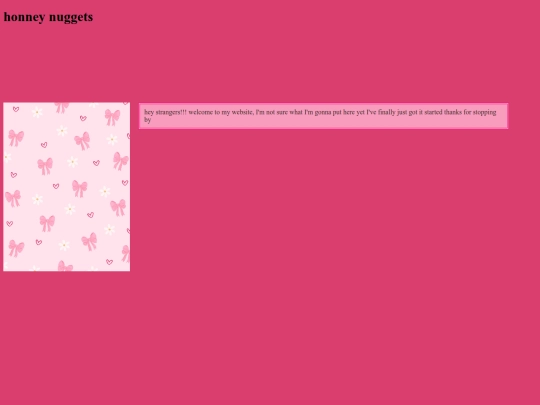Click the "hey strangers!!!" welcome message box
Screen dimensions: 540x405
coord(323,116)
